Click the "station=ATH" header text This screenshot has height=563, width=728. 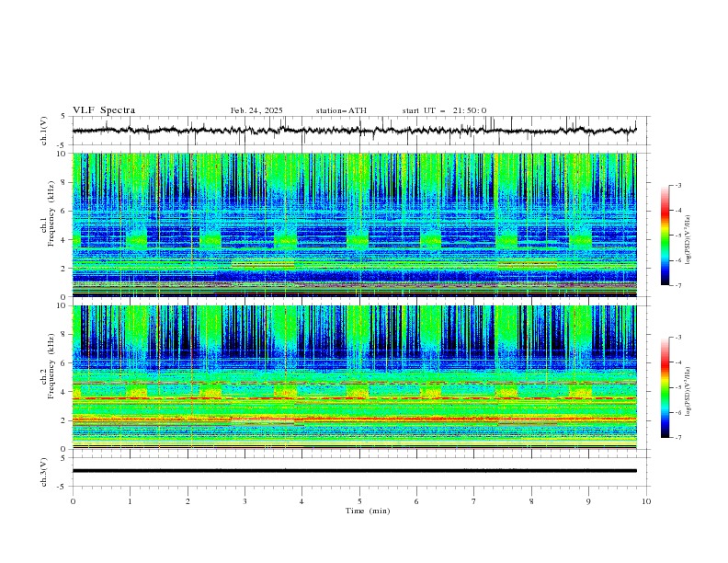tap(341, 110)
